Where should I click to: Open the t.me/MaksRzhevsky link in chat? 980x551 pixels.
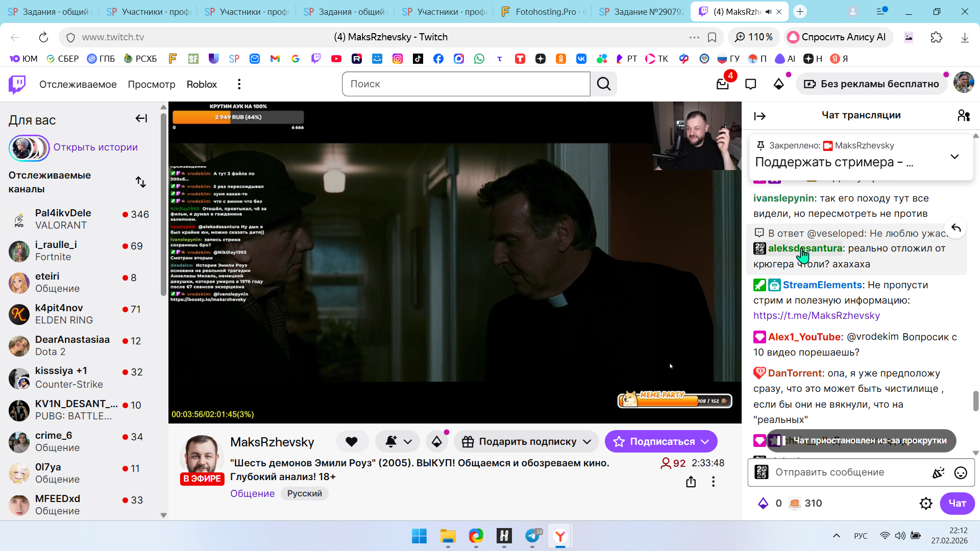(816, 316)
